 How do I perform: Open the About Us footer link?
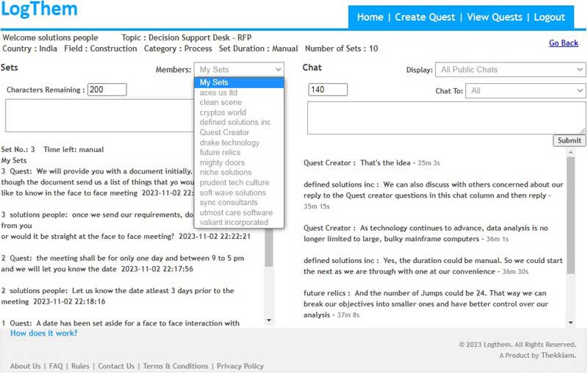25,366
